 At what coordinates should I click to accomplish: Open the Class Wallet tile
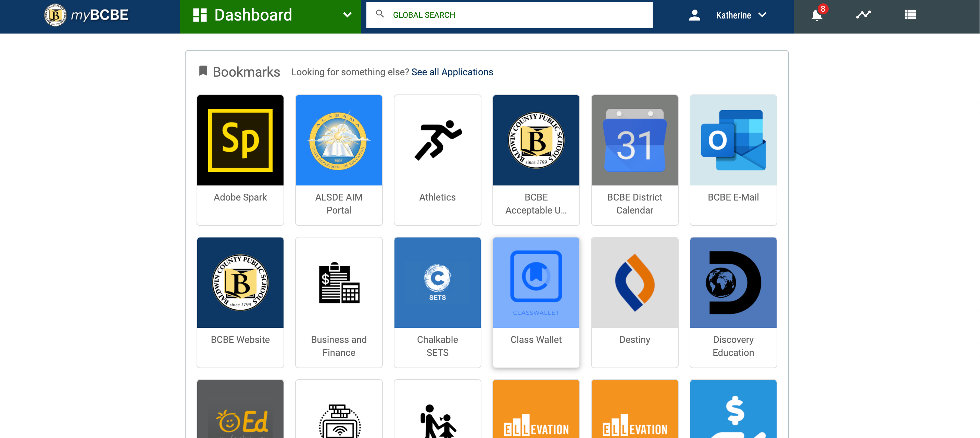(x=536, y=302)
